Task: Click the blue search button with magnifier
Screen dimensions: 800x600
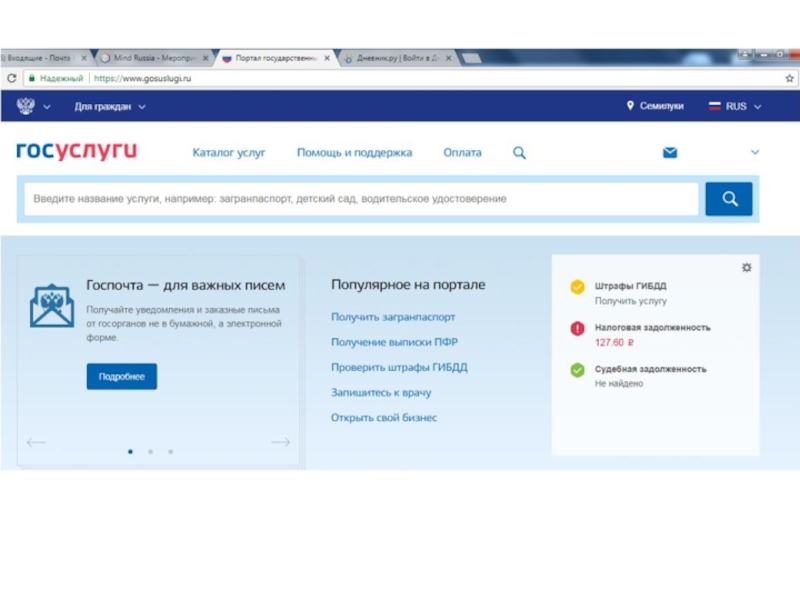Action: coord(728,199)
